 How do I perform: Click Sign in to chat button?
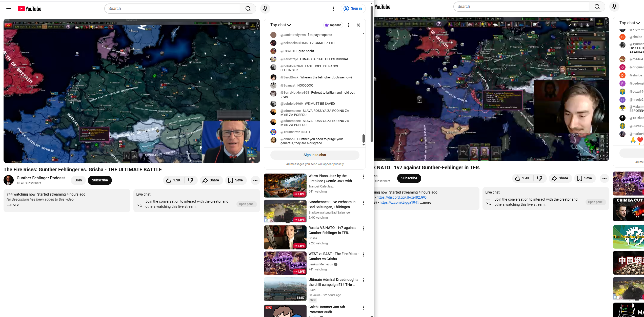[x=315, y=155]
